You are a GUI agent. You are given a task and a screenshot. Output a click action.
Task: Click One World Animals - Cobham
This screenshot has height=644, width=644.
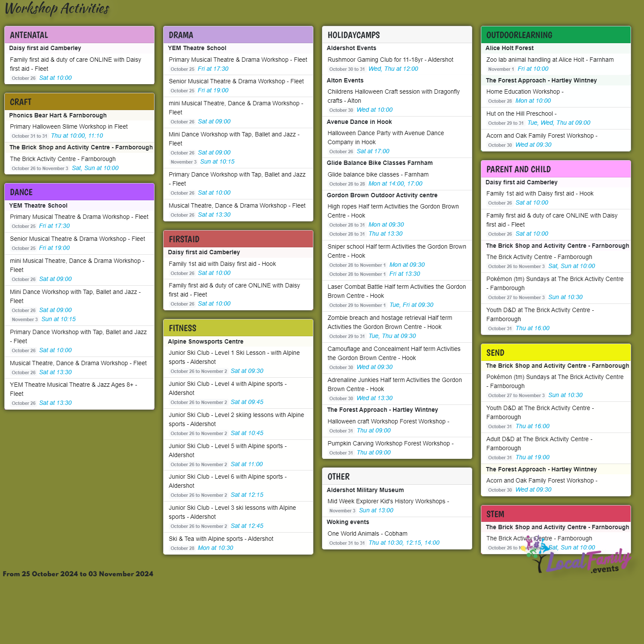(367, 534)
